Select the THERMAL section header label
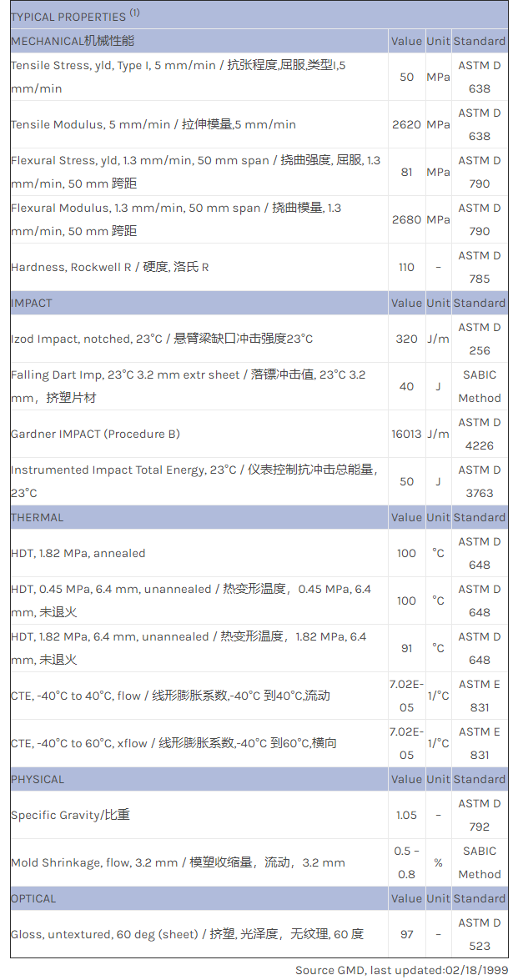Image resolution: width=513 pixels, height=980 pixels. tap(37, 517)
